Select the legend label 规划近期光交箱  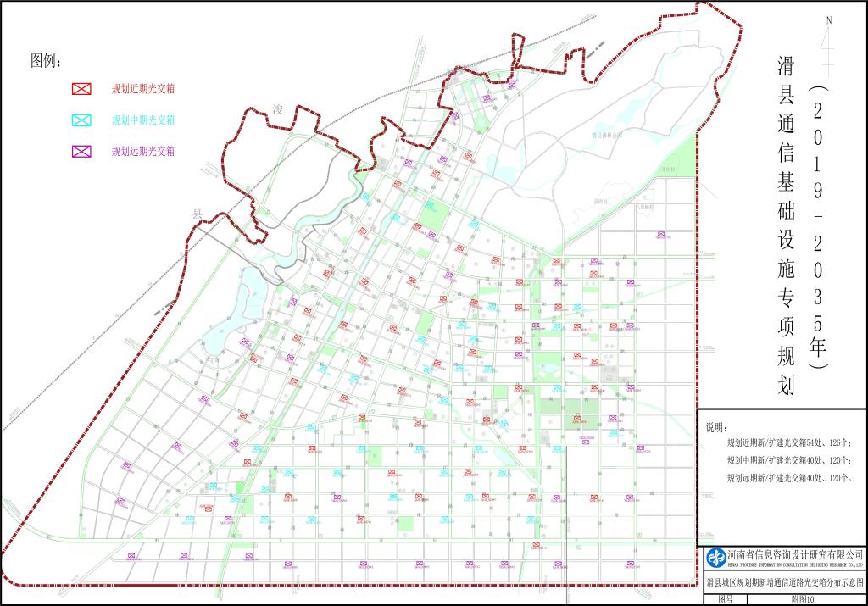click(x=142, y=88)
